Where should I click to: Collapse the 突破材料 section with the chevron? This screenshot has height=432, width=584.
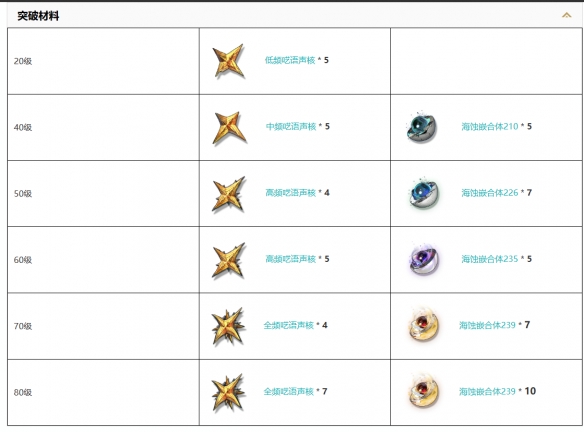566,16
